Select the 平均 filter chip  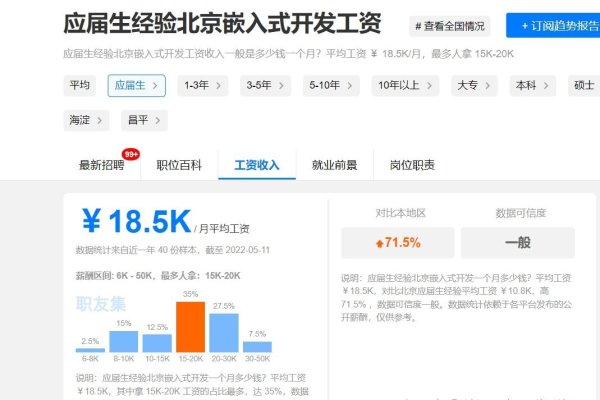tap(80, 85)
